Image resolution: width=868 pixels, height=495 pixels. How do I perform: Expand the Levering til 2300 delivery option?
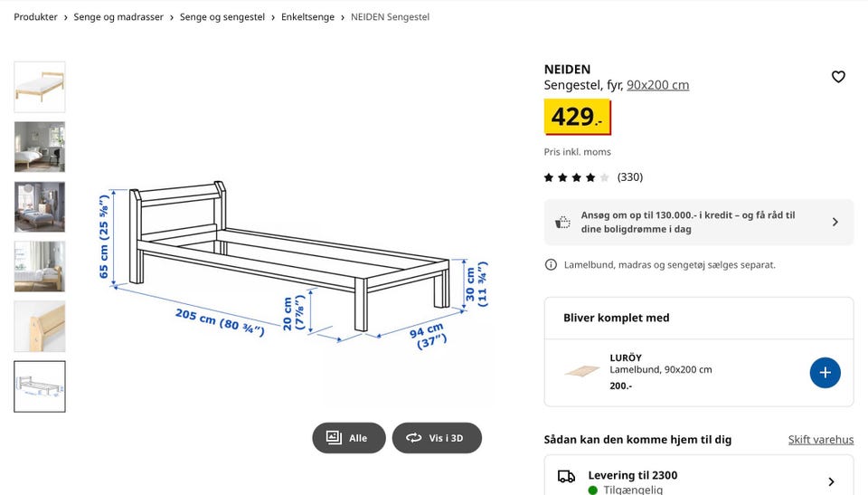coord(830,481)
